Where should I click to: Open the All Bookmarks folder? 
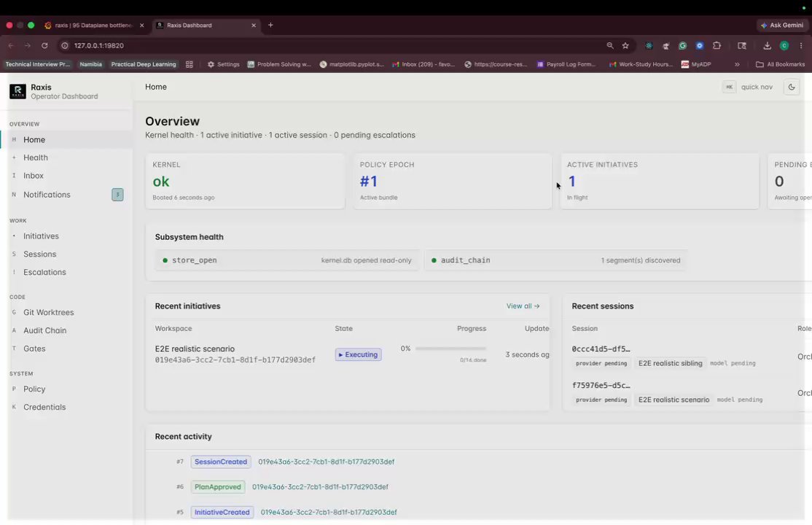pos(781,64)
